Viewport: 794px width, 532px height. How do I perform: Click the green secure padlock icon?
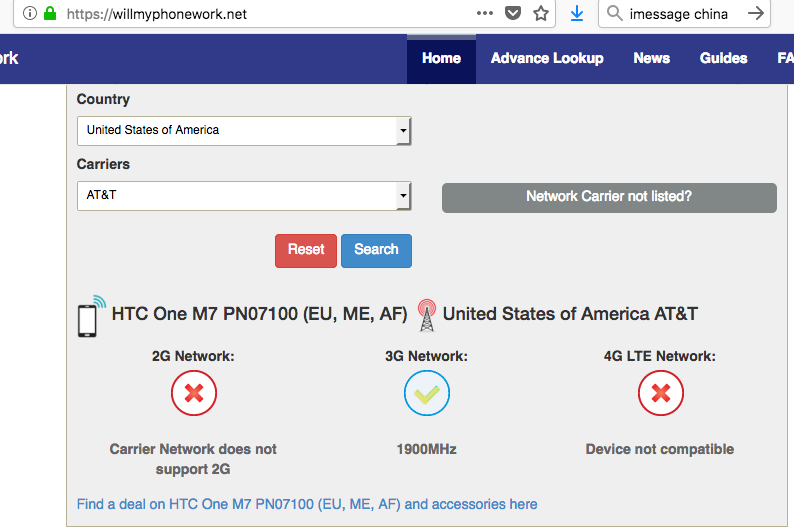coord(50,14)
